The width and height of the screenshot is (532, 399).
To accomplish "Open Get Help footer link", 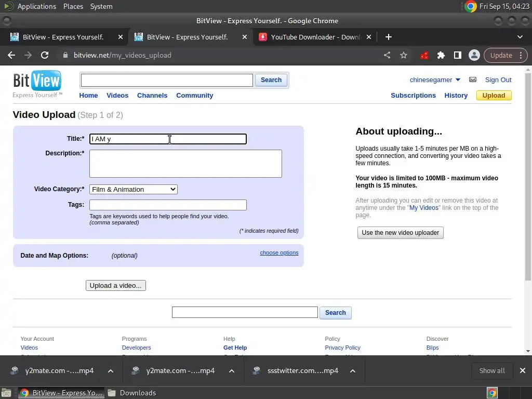I will (235, 348).
